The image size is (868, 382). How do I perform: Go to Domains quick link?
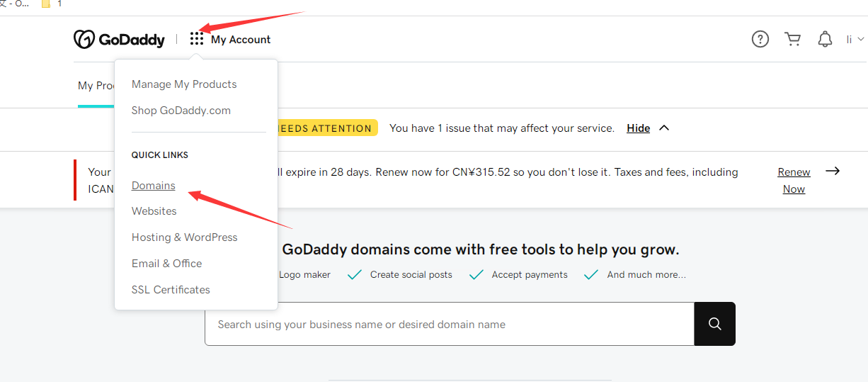pos(154,186)
